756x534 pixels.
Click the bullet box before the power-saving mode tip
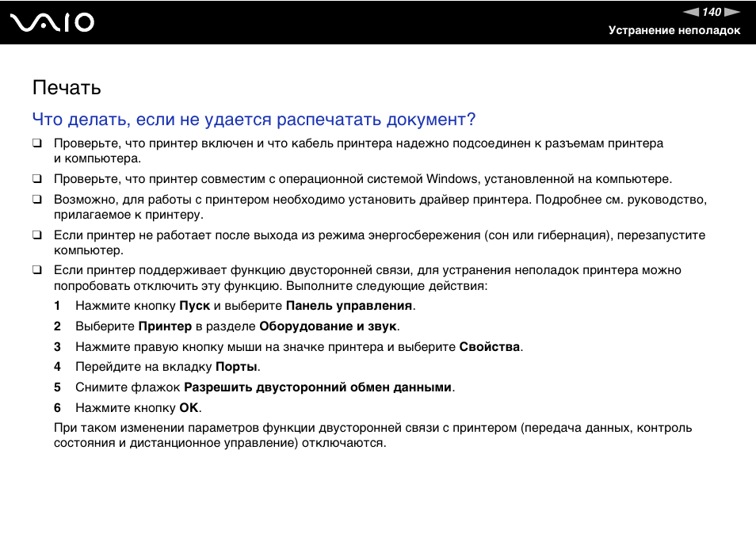(x=36, y=235)
